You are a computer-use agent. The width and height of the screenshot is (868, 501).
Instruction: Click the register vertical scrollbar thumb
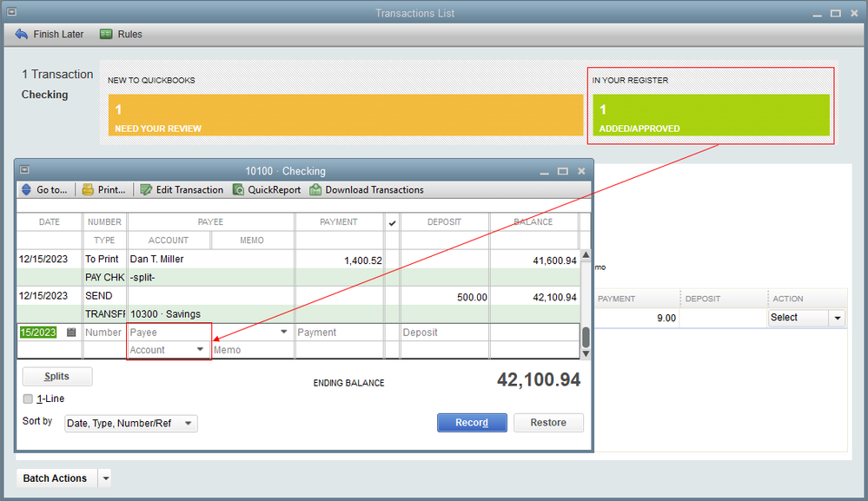tap(585, 337)
